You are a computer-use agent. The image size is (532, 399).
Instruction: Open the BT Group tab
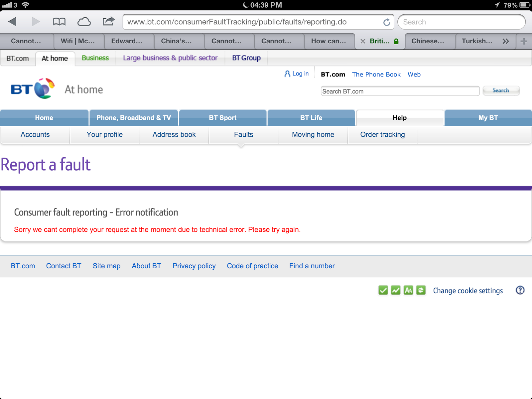click(x=246, y=58)
